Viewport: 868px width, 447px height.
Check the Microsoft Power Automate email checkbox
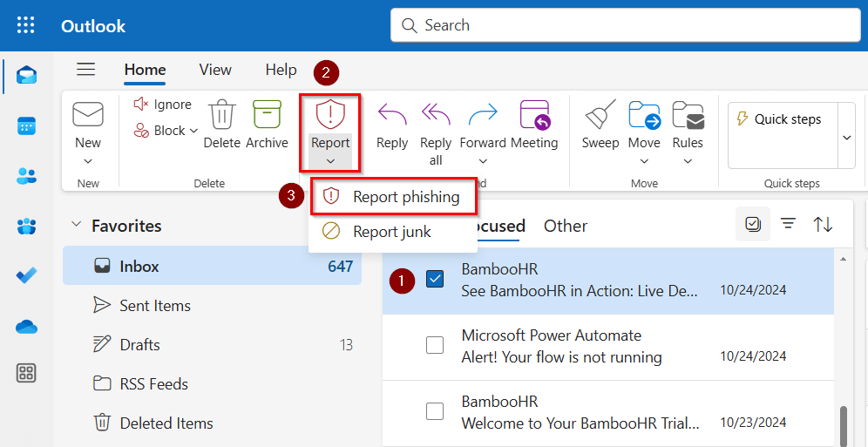(435, 345)
